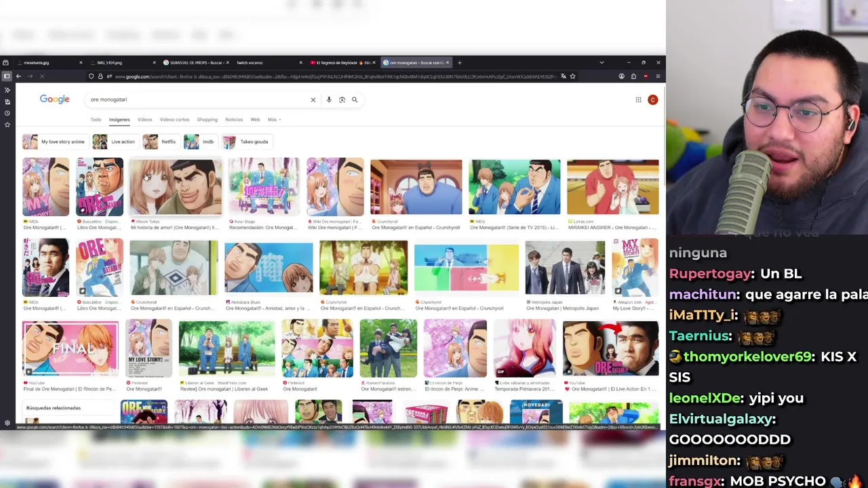Select the 'Web' search category
This screenshot has width=868, height=488.
pos(255,119)
